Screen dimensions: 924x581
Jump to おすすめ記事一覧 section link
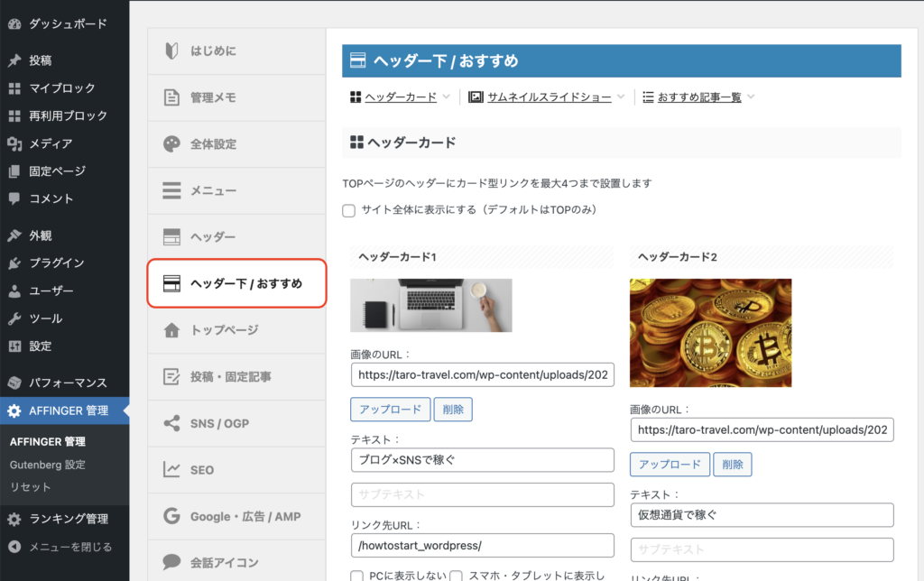[699, 97]
